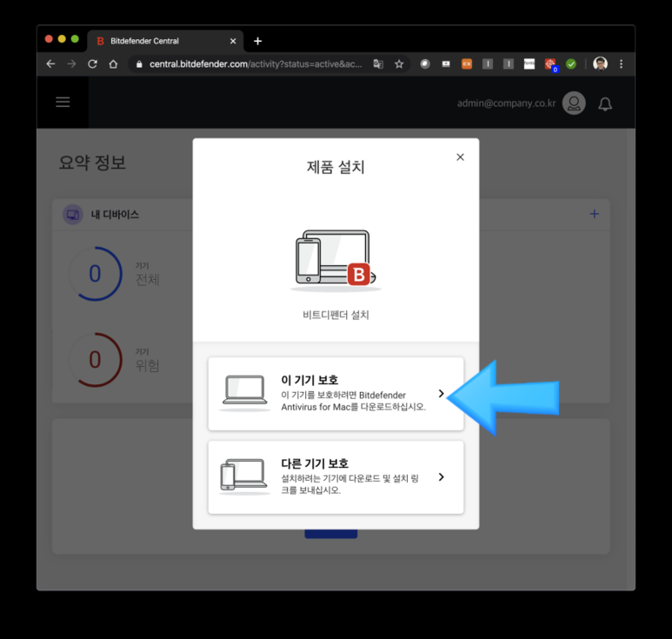Close the 제품 설치 dialog
The image size is (672, 639).
click(460, 157)
